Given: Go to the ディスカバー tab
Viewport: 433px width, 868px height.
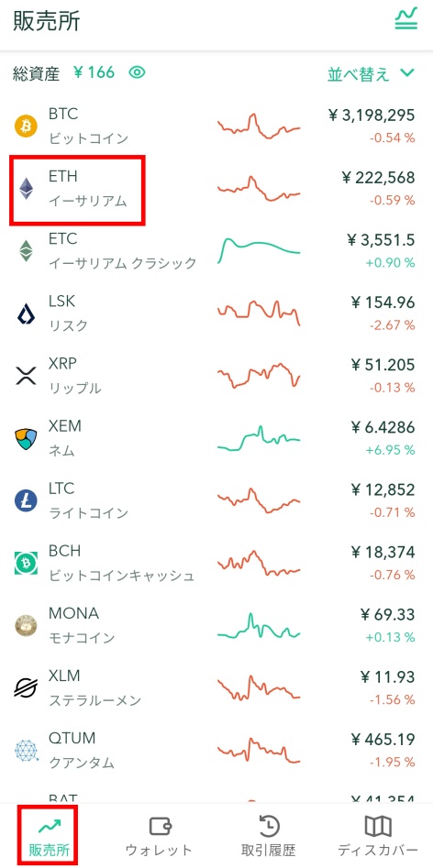Looking at the screenshot, I should point(378,836).
